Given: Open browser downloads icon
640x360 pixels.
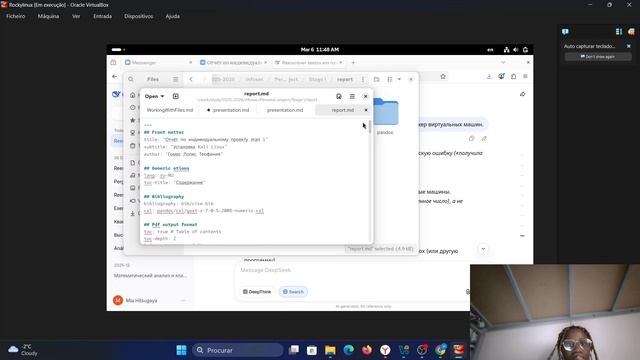Looking at the screenshot, I should [x=489, y=76].
